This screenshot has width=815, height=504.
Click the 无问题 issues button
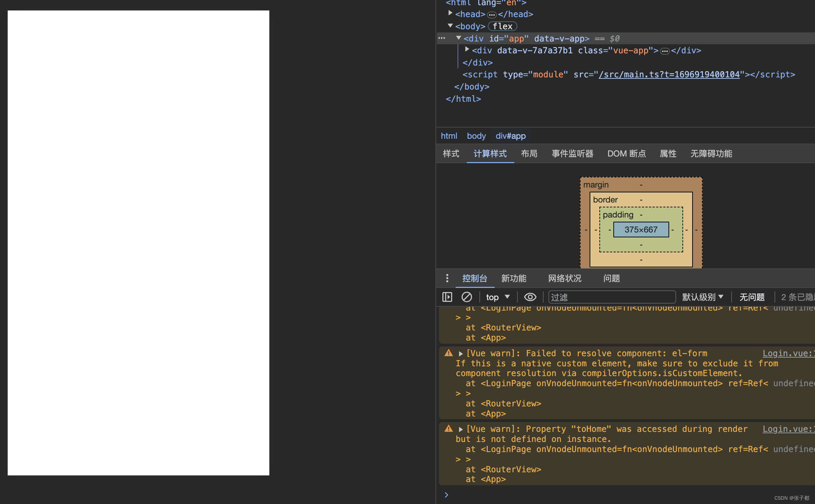pyautogui.click(x=752, y=297)
